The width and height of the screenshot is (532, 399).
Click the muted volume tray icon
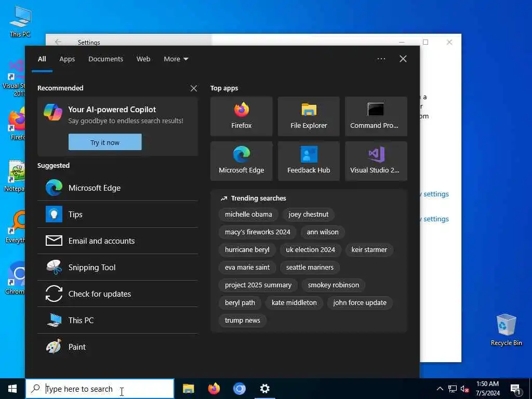(x=464, y=389)
